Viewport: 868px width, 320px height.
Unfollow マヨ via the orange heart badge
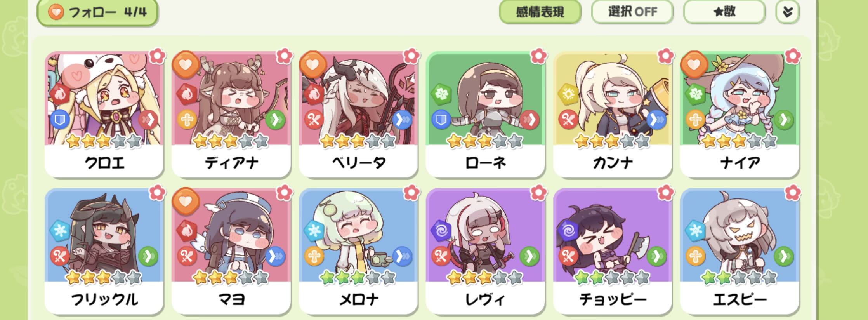[x=186, y=201]
